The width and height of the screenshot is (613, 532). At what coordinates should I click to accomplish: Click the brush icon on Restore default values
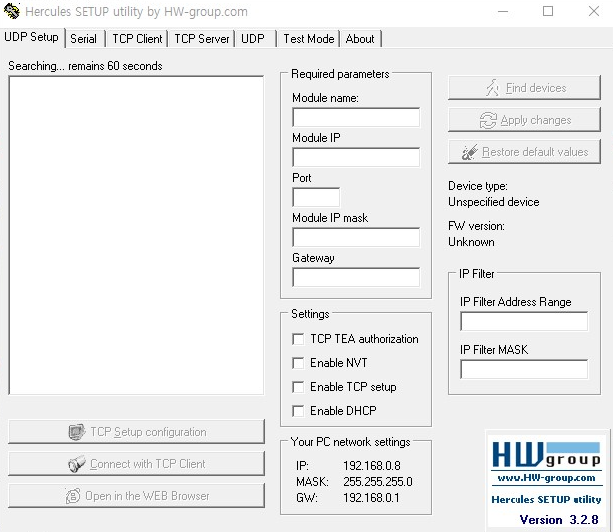[470, 152]
